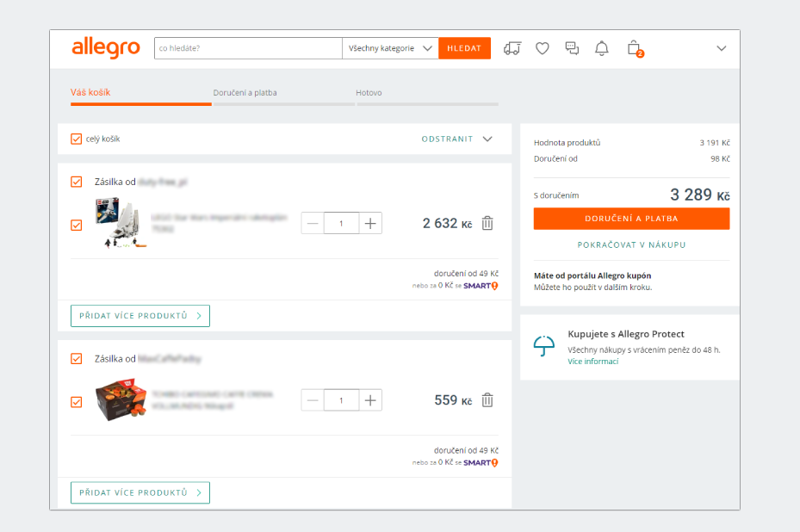Viewport: 800px width, 532px height.
Task: Increase quantity of the 559 Kč item
Action: pos(370,400)
